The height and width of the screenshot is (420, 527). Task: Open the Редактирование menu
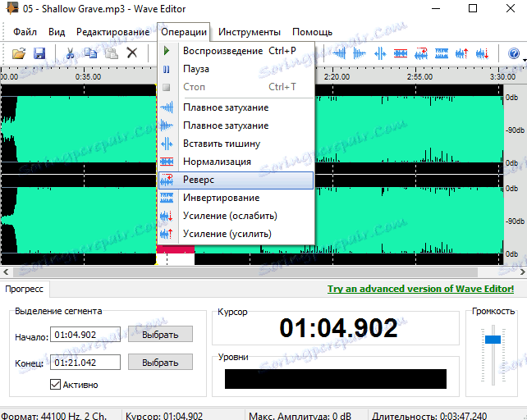[112, 32]
